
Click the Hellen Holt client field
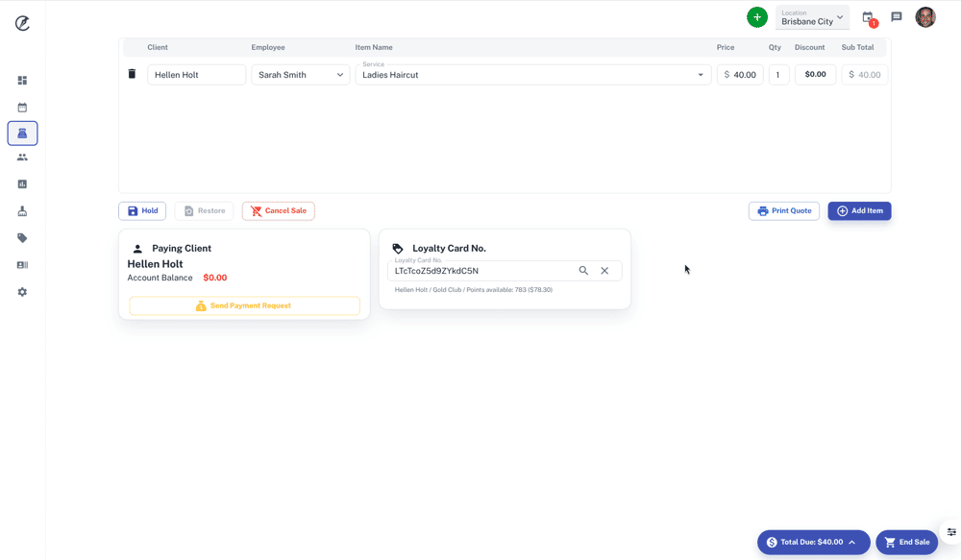tap(196, 75)
